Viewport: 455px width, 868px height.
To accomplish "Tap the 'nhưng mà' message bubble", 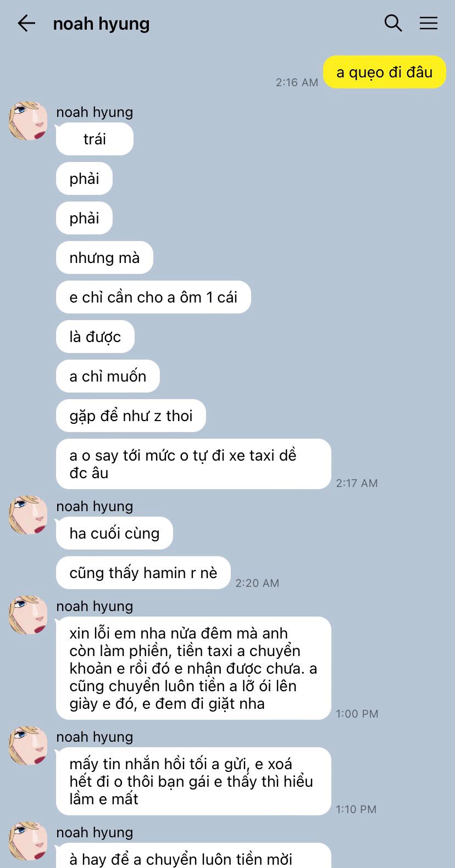I will click(x=104, y=257).
